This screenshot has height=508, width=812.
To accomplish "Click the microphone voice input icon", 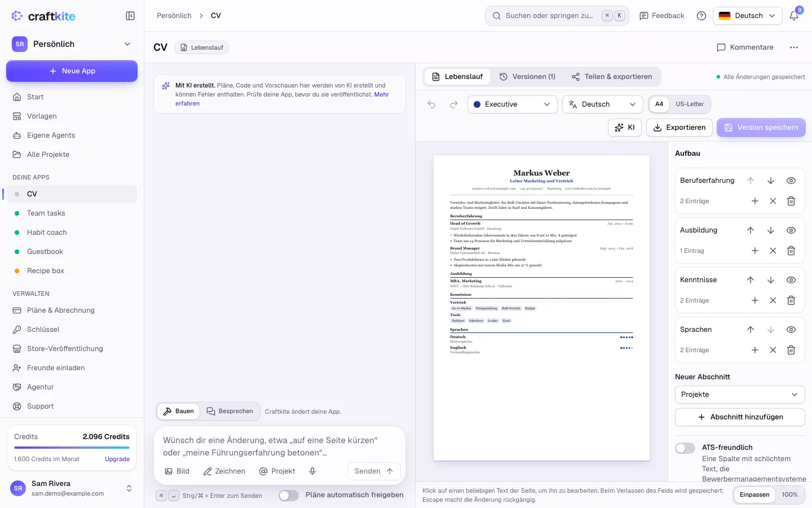I will point(312,471).
